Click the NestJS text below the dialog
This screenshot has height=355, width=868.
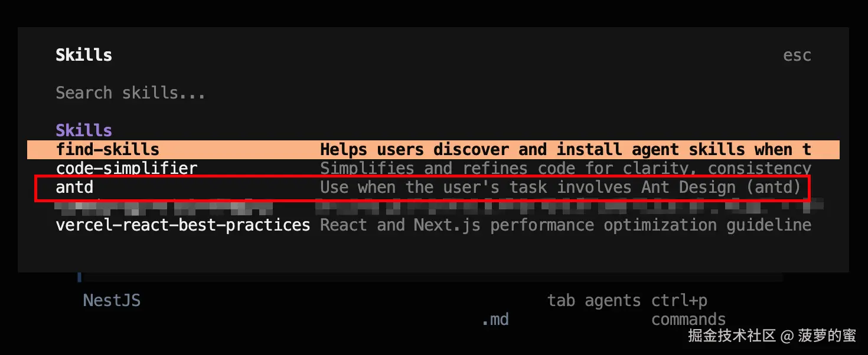112,301
